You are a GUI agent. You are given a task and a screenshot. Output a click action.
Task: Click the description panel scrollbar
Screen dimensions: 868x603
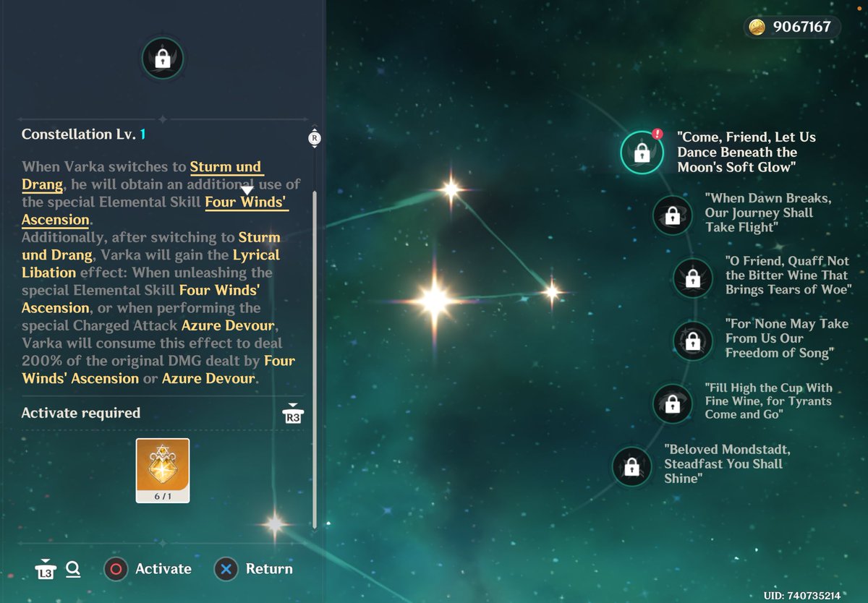coord(315,359)
